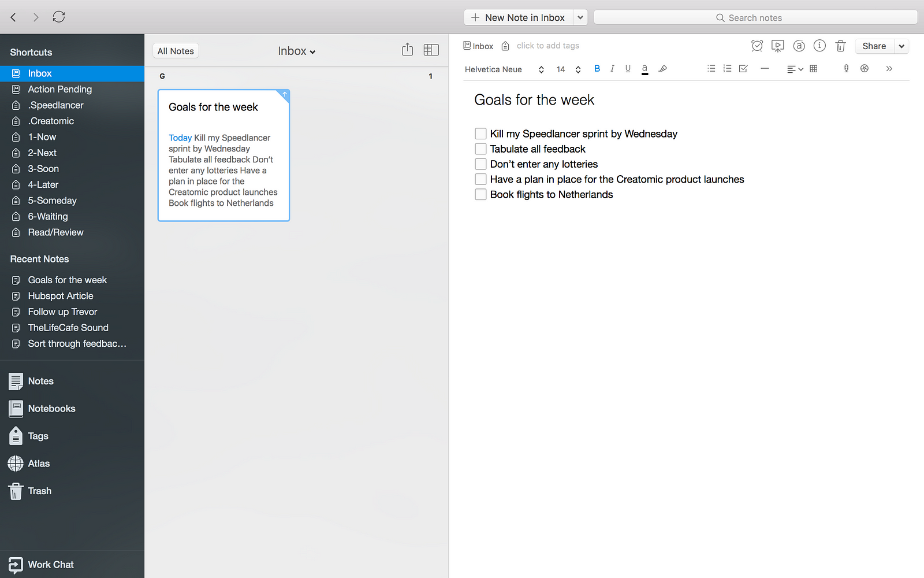924x578 pixels.
Task: Toggle underline formatting
Action: [628, 69]
